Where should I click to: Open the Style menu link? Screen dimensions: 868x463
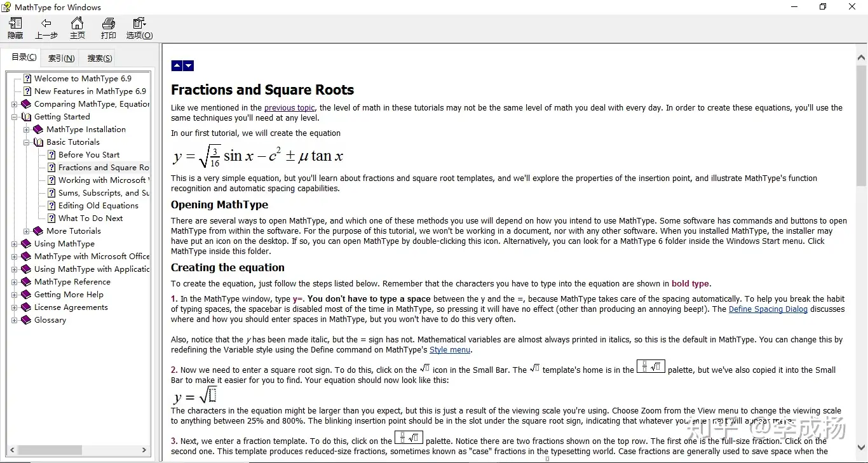[x=450, y=349]
